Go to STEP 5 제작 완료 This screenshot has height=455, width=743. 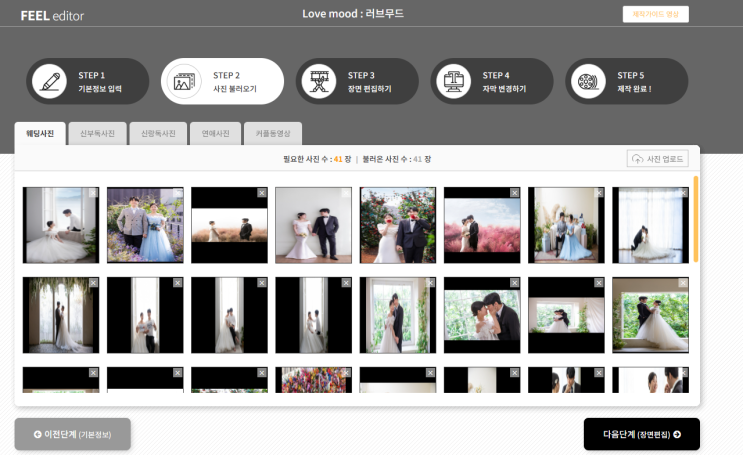pos(626,82)
